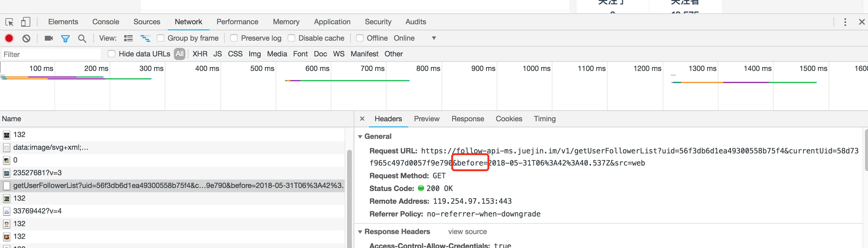Stop recording with the red record button
868x248 pixels.
click(x=9, y=39)
